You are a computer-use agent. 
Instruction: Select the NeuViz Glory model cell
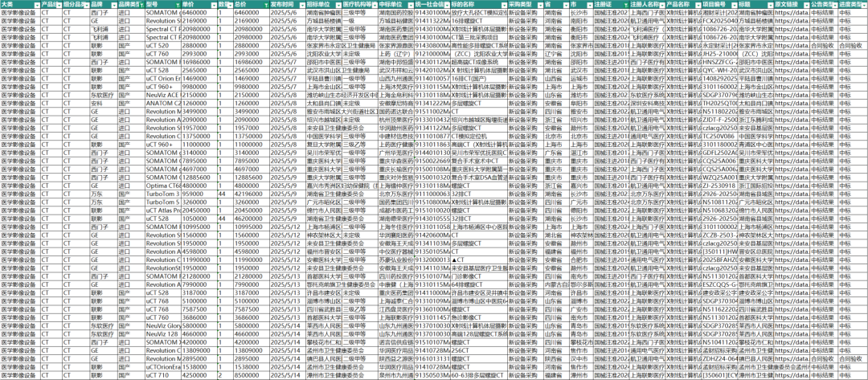point(163,326)
